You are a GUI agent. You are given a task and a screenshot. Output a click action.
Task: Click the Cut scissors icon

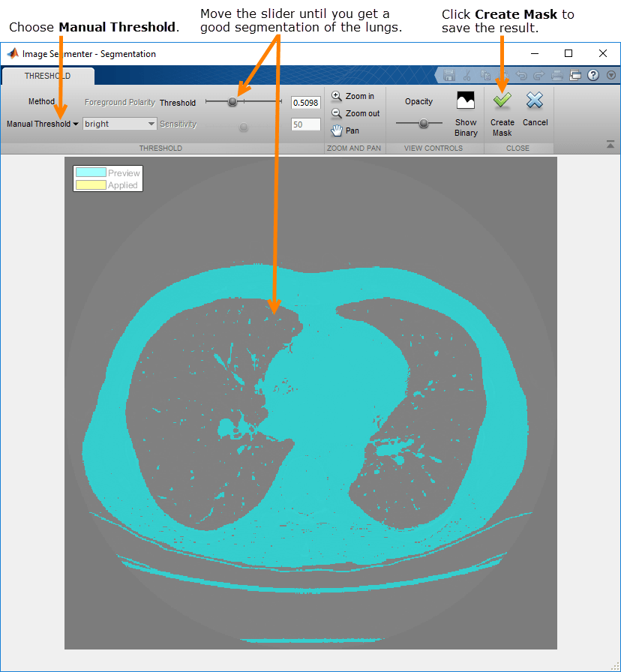466,76
